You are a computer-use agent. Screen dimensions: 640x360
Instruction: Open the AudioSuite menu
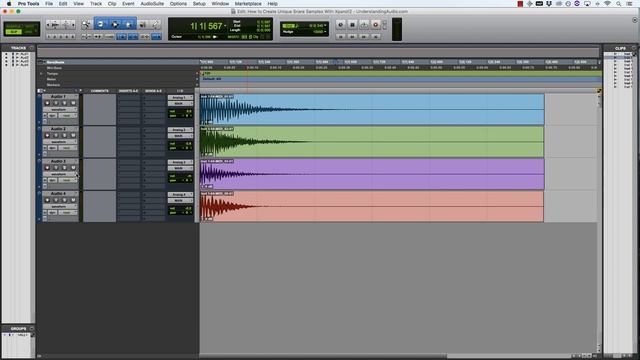point(152,4)
